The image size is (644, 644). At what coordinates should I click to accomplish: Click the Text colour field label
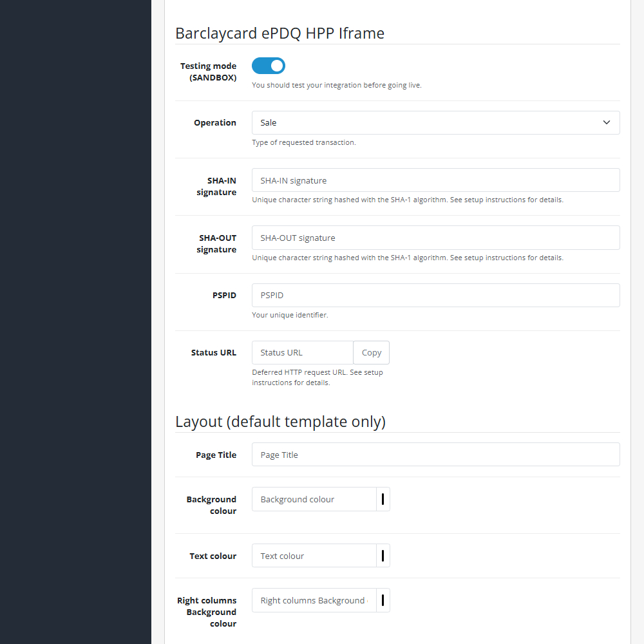click(x=213, y=556)
